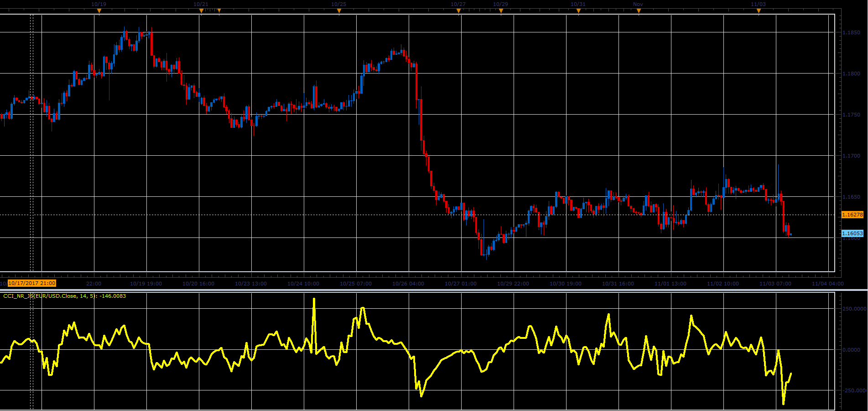Click the 10/27 orange day marker
868x411 pixels.
tap(458, 12)
